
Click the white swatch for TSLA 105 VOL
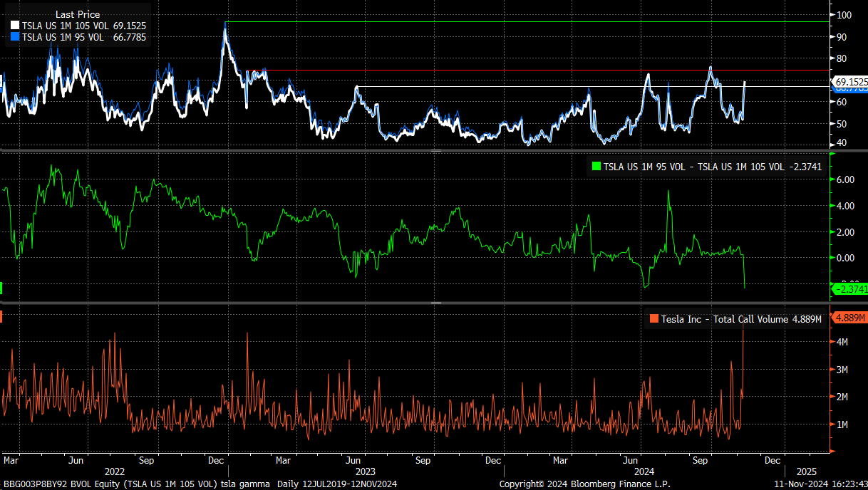click(16, 26)
